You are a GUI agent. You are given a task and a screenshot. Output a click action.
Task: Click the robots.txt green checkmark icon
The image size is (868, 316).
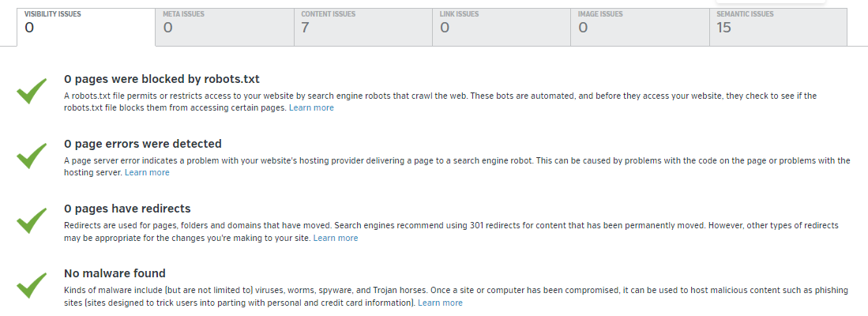pos(32,91)
